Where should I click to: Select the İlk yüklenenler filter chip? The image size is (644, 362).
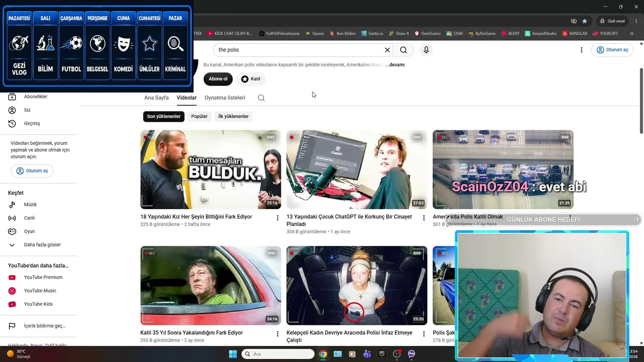(233, 117)
